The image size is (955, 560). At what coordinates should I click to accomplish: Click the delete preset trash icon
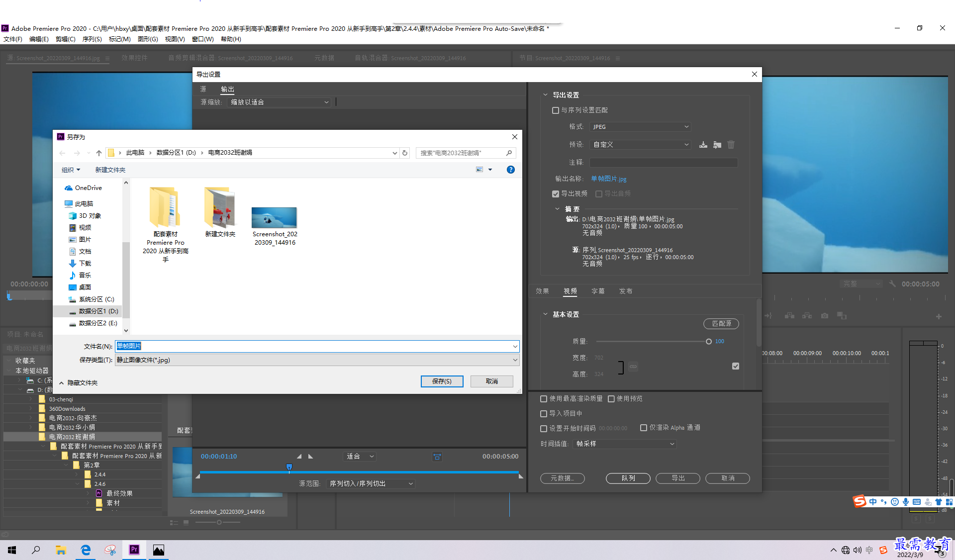coord(731,145)
